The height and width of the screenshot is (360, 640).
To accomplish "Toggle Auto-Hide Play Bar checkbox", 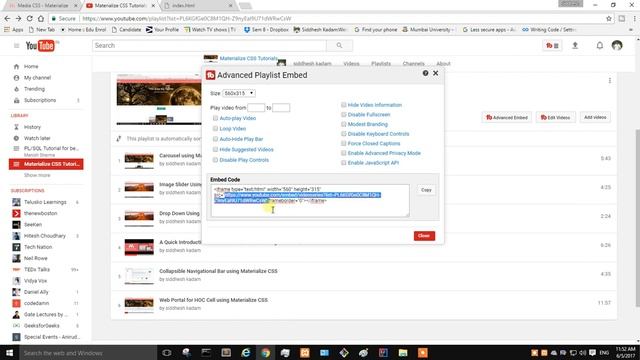I will (x=216, y=139).
